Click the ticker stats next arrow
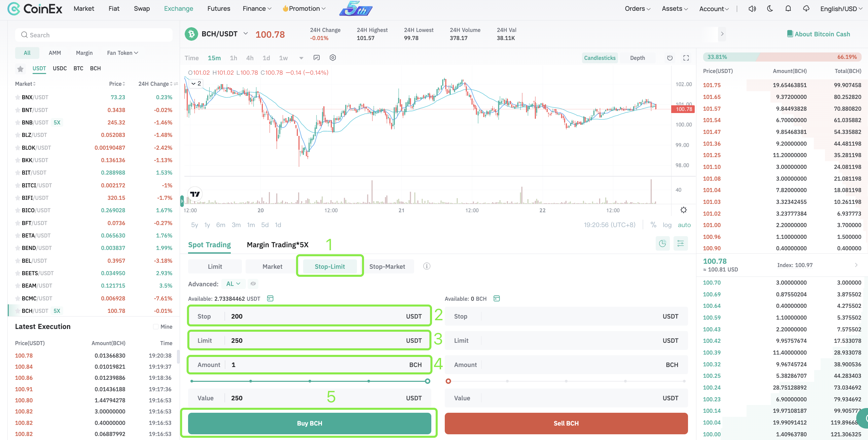 coord(722,34)
